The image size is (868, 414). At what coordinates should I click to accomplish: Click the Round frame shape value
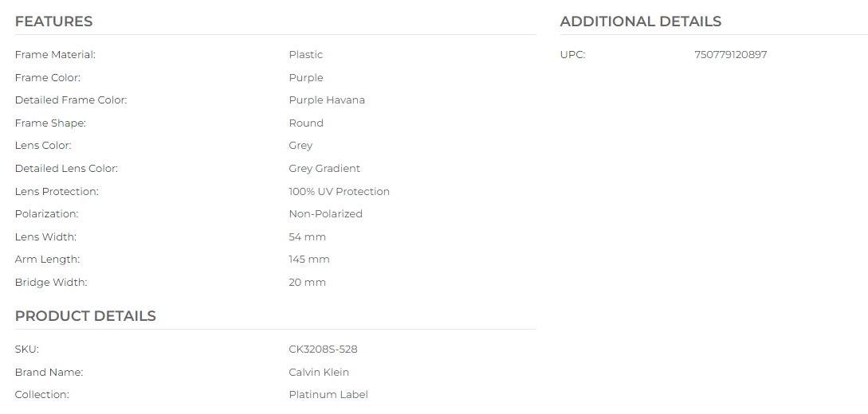pyautogui.click(x=306, y=123)
